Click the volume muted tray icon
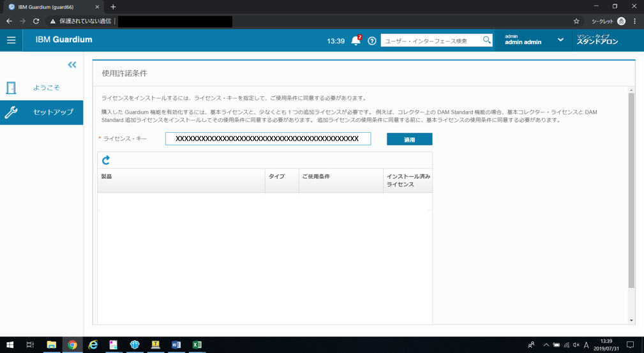Screen dimensions: 644x353 576,345
